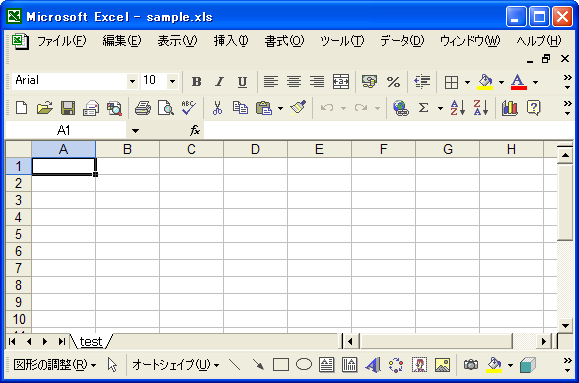Click the Undo arrow
The width and height of the screenshot is (579, 383).
click(x=327, y=108)
